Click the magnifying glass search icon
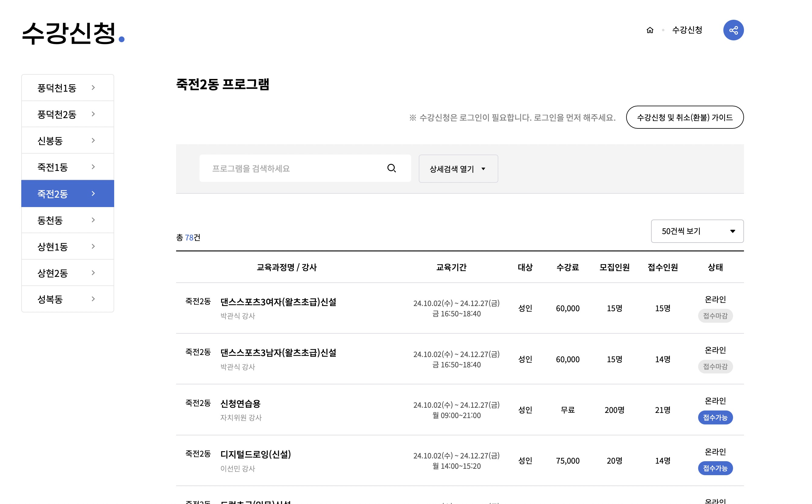 [391, 168]
